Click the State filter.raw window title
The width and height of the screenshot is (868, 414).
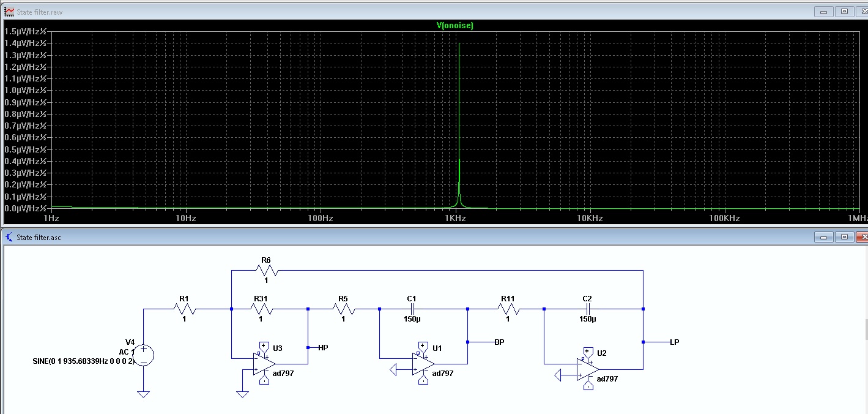click(x=40, y=12)
